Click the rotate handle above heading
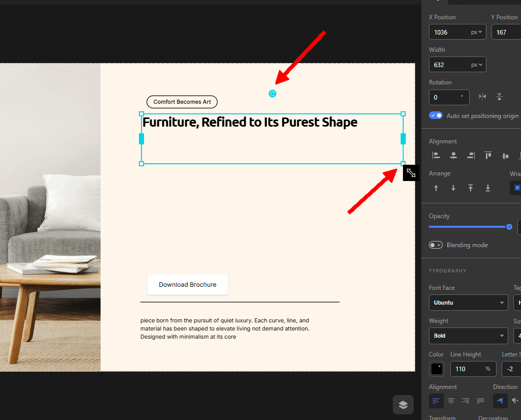 [273, 94]
